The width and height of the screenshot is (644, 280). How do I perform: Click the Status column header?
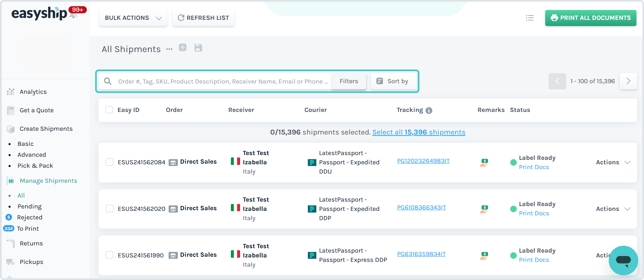tap(520, 110)
